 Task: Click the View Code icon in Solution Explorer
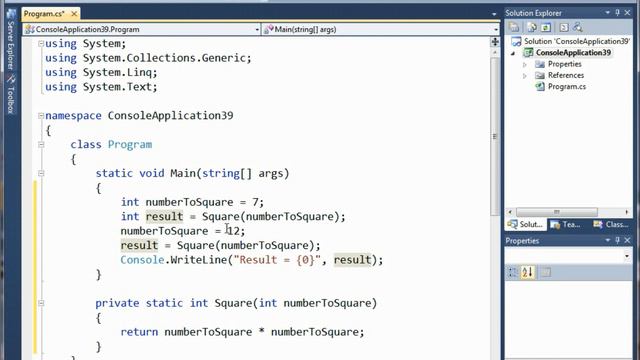[x=564, y=27]
